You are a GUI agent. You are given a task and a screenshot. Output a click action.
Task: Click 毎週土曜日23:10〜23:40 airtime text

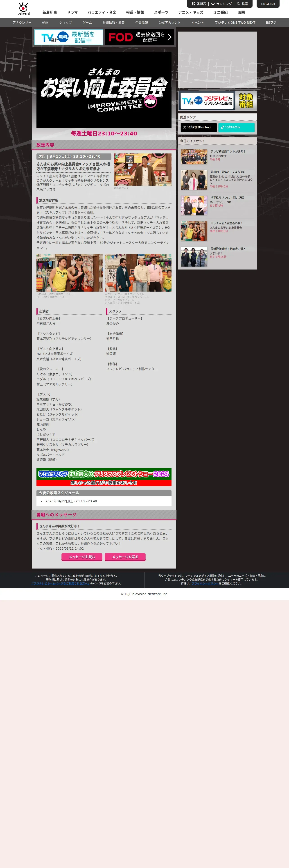coord(104,133)
